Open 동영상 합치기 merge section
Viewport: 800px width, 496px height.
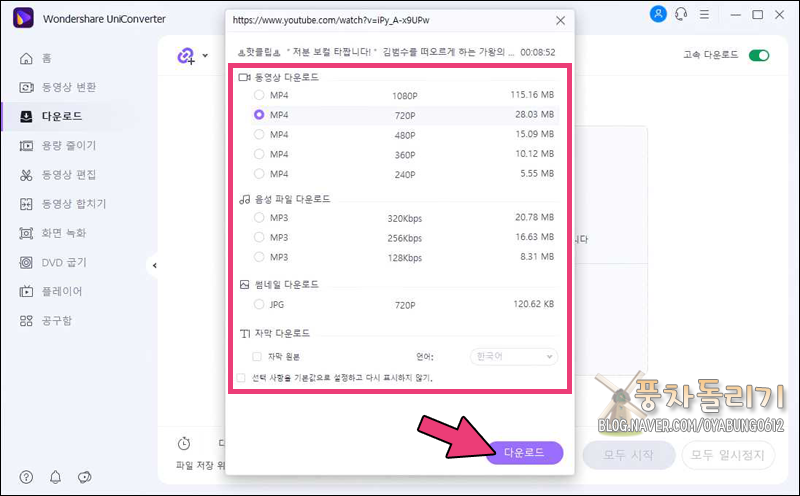pyautogui.click(x=63, y=204)
